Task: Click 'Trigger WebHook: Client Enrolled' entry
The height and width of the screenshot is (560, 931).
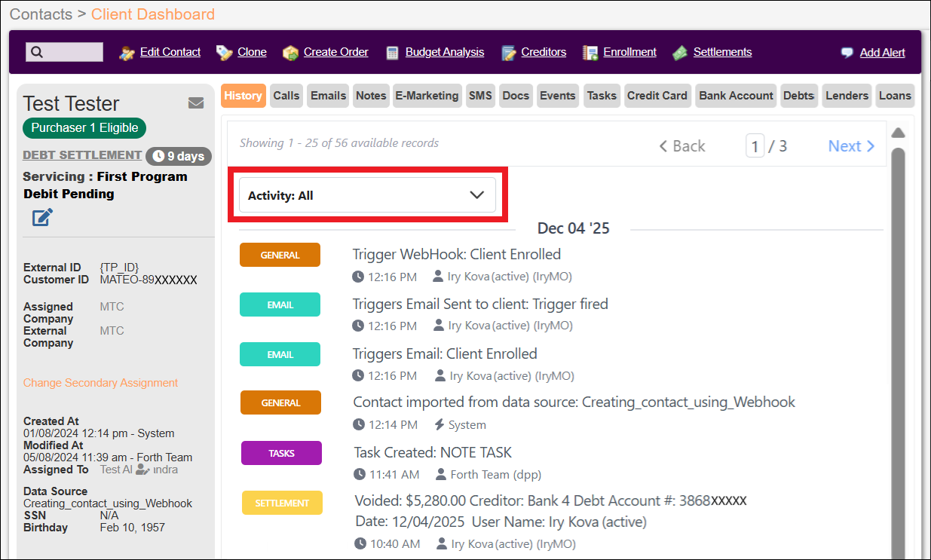Action: (x=457, y=254)
